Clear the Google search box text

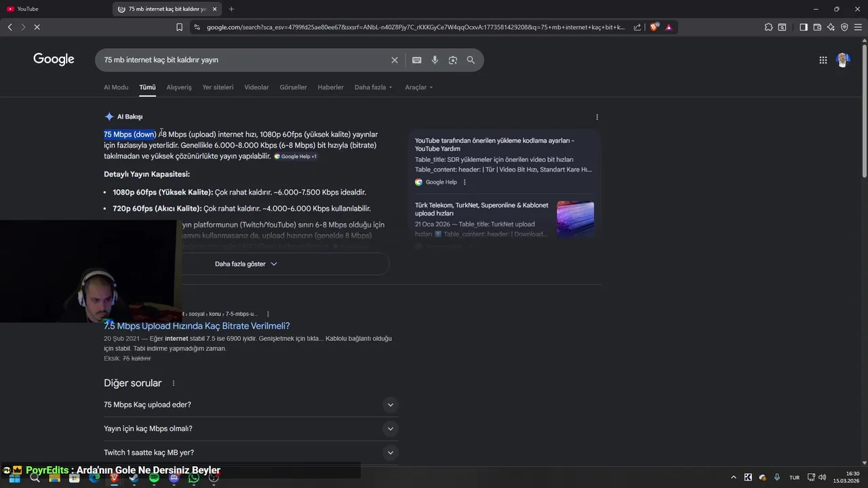[x=394, y=60]
